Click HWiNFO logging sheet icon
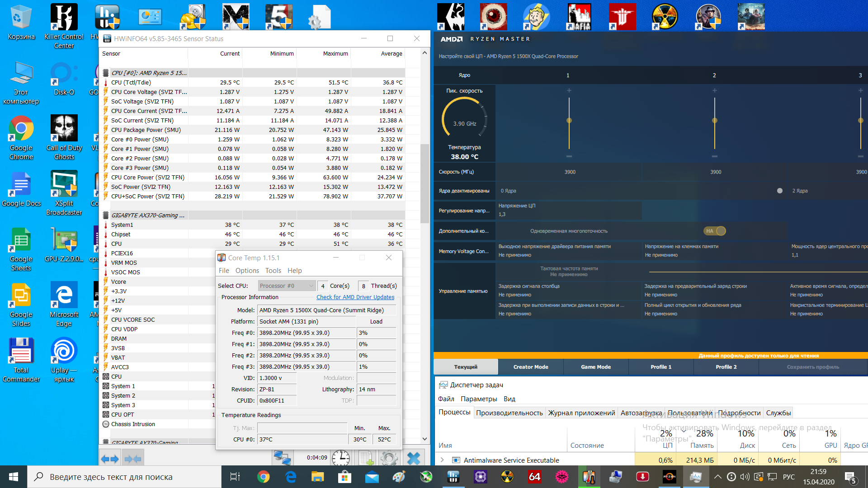 tap(366, 458)
